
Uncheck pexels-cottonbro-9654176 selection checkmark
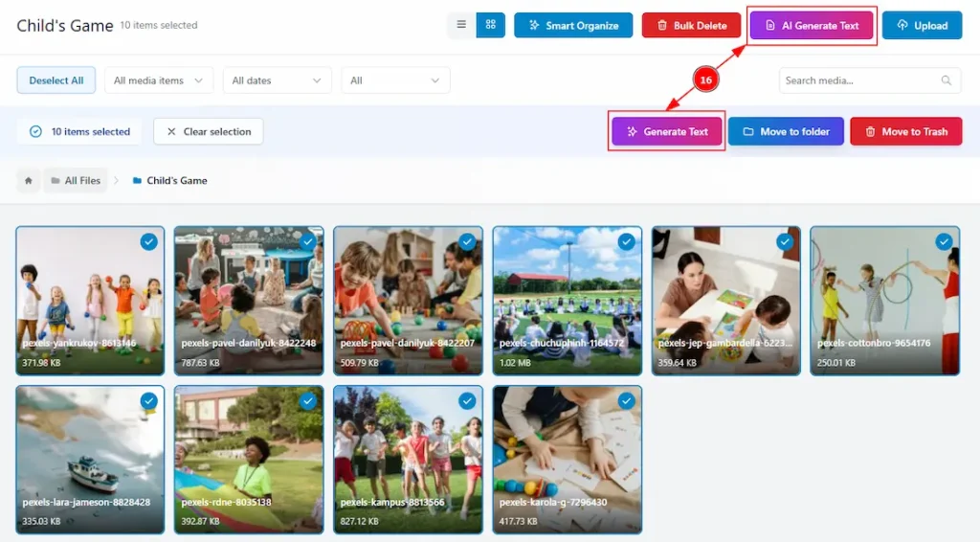pos(944,242)
